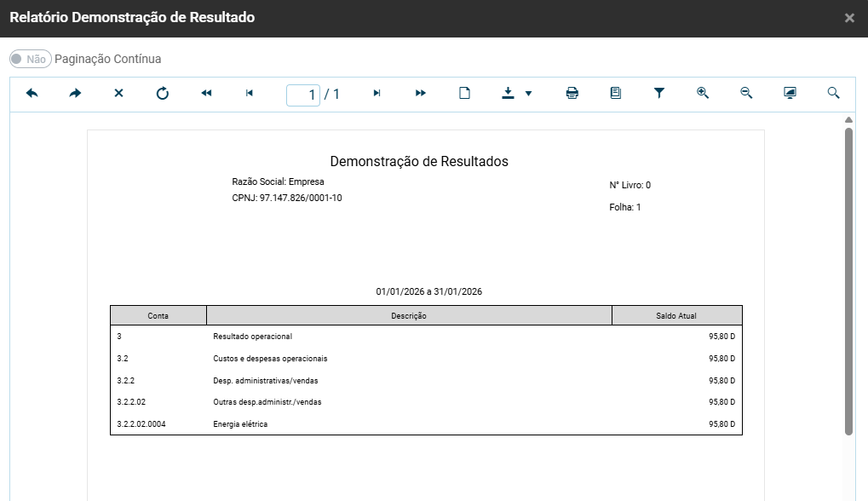
Task: Jump to the first page of the report
Action: [206, 93]
